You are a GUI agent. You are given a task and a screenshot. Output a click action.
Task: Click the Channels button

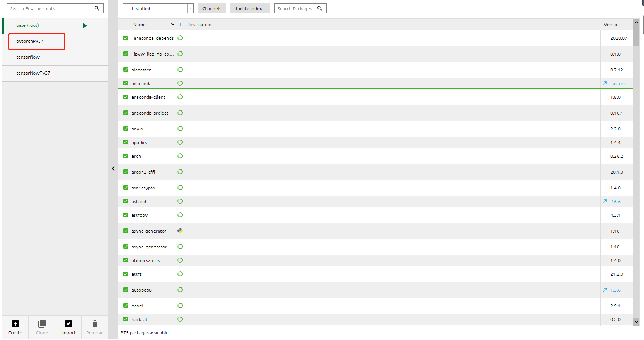(212, 8)
